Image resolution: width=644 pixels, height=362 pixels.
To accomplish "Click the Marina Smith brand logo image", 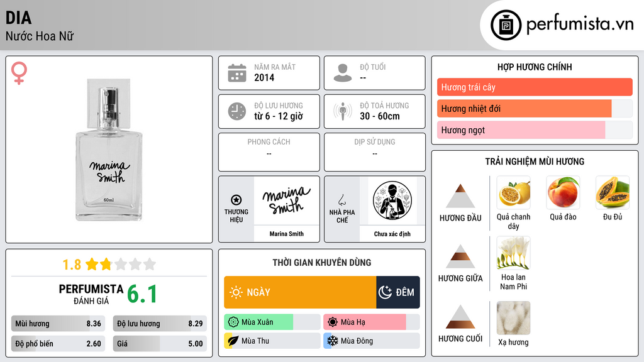I will [286, 200].
